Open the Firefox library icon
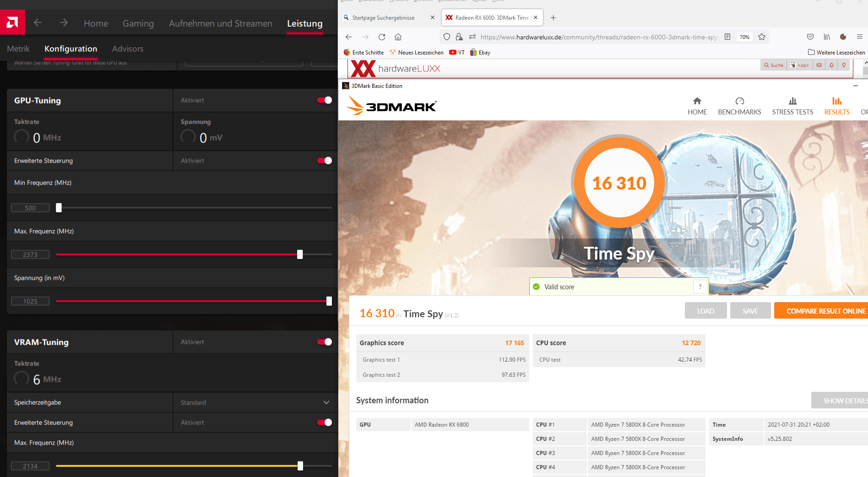The width and height of the screenshot is (868, 477). tap(827, 37)
